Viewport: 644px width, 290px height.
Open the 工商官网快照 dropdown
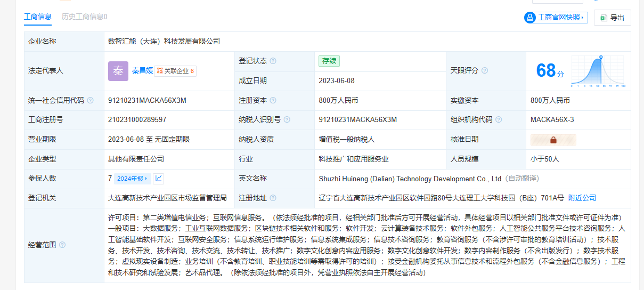(556, 18)
